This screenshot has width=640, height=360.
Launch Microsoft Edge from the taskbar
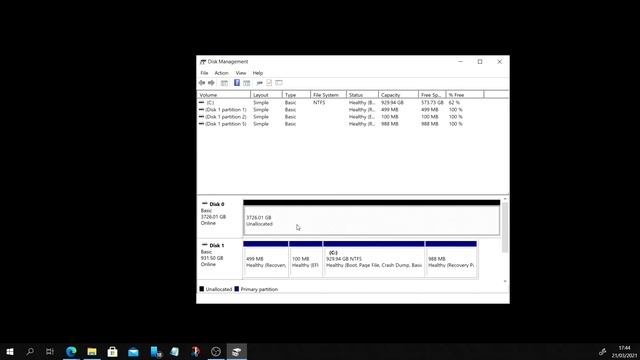[x=71, y=351]
